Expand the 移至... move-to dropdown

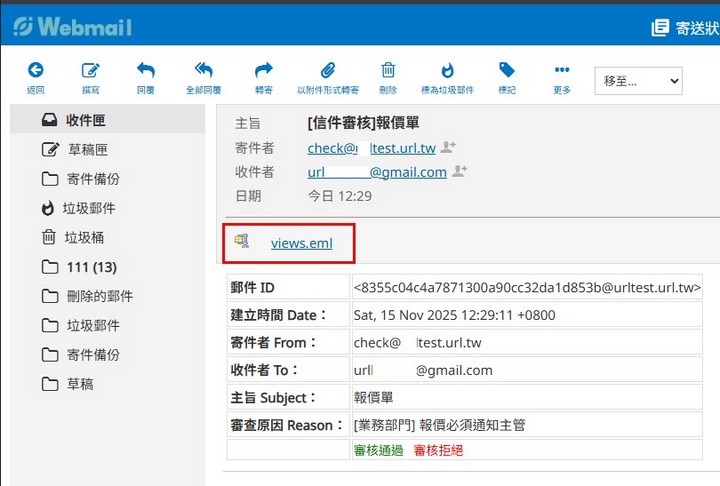(x=638, y=80)
